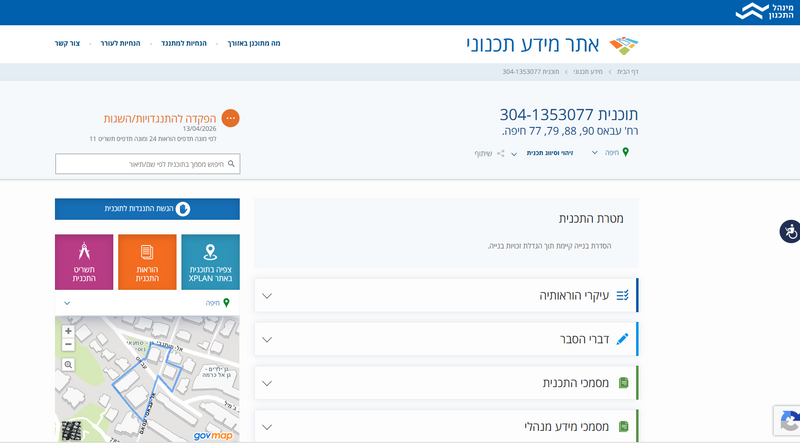Expand the עיקרי הוראותיה section

pyautogui.click(x=446, y=296)
